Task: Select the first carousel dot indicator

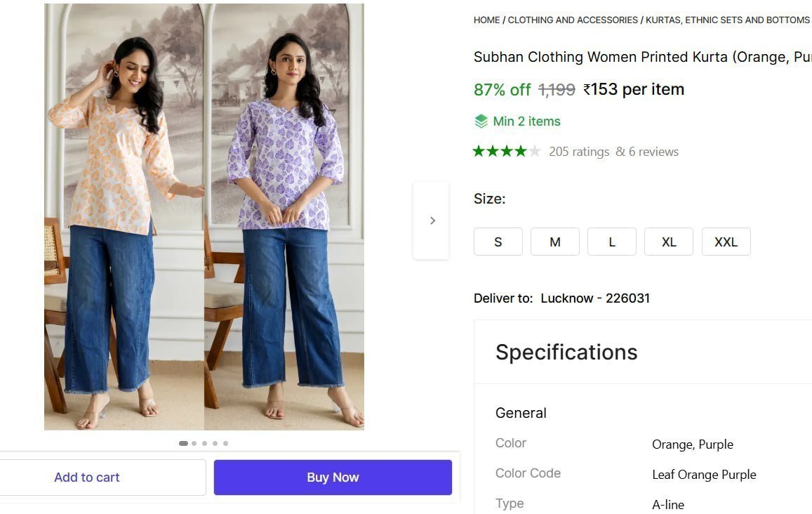Action: [183, 444]
